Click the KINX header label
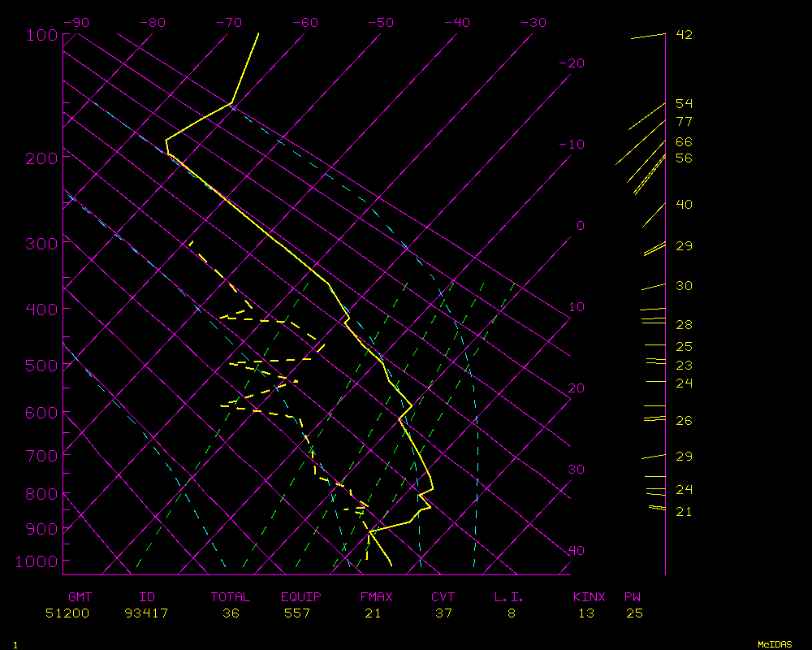812x650 pixels. [589, 597]
